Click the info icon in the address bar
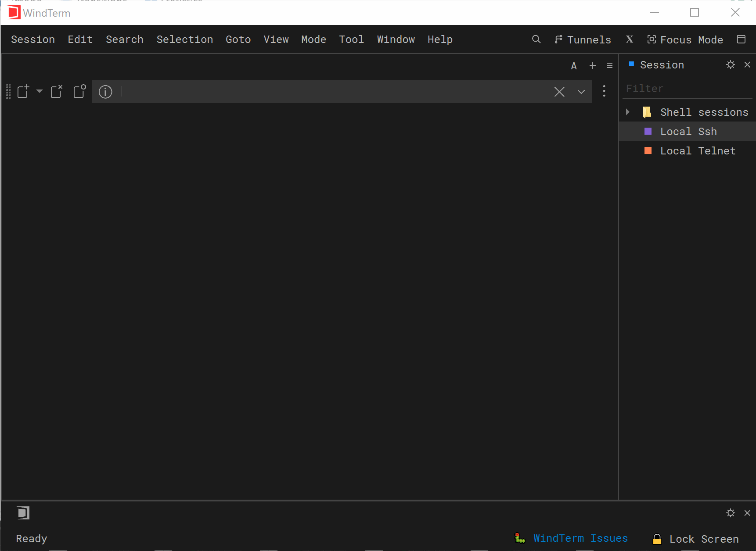 point(105,92)
